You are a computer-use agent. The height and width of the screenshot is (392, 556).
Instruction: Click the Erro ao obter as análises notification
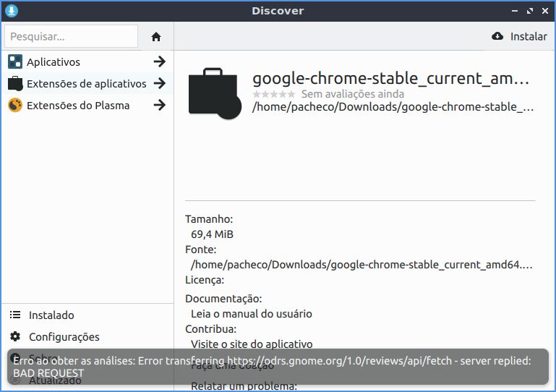pyautogui.click(x=278, y=367)
